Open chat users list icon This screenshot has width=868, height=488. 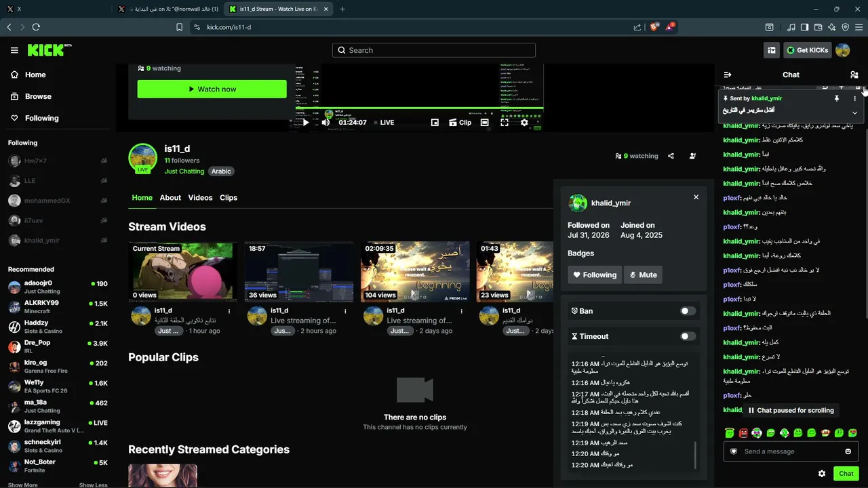coord(854,75)
